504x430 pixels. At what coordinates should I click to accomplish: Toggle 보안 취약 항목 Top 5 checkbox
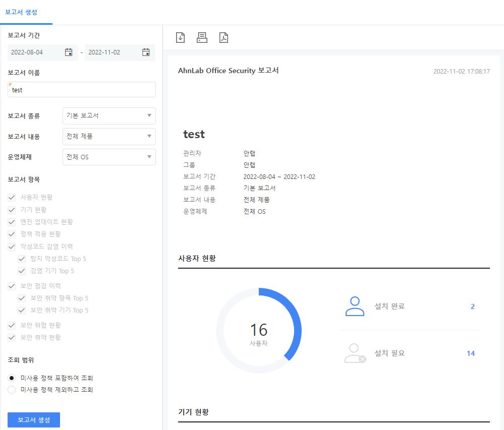[x=22, y=298]
